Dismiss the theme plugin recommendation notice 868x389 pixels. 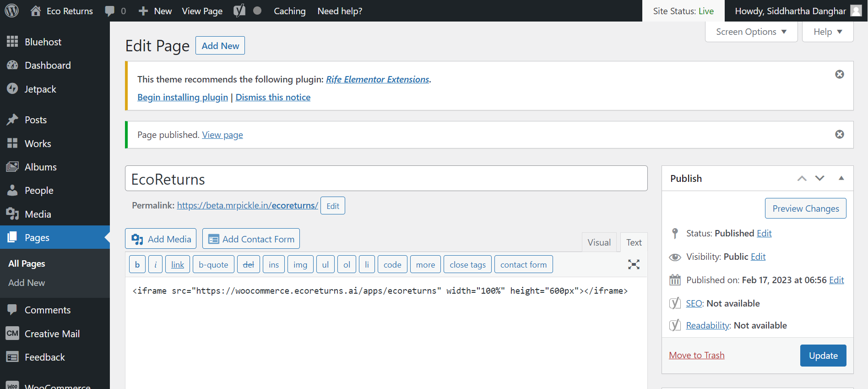coord(840,74)
